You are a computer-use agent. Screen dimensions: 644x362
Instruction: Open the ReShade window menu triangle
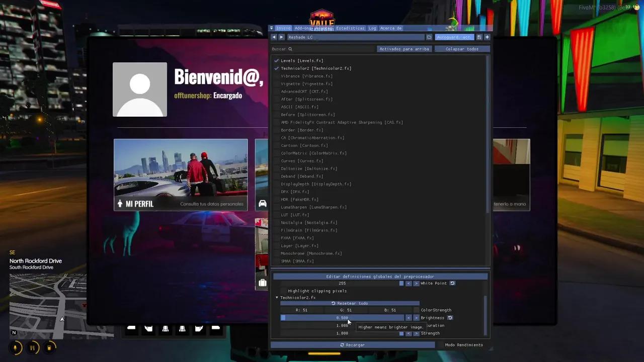click(272, 28)
